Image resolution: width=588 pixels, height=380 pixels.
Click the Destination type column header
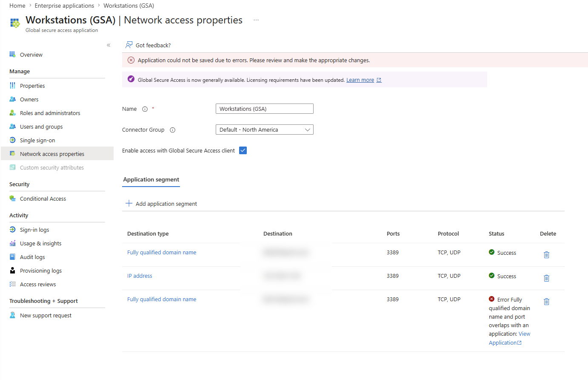148,234
